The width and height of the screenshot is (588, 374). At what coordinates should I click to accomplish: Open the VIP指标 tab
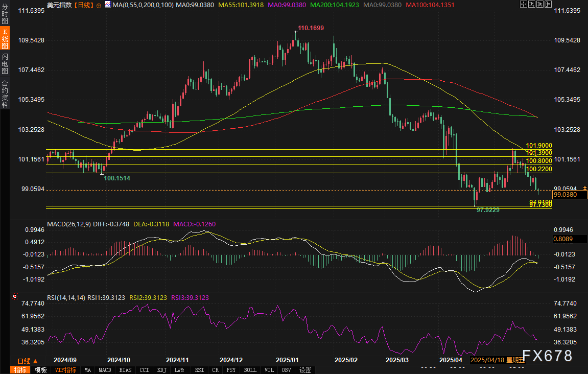(65, 370)
